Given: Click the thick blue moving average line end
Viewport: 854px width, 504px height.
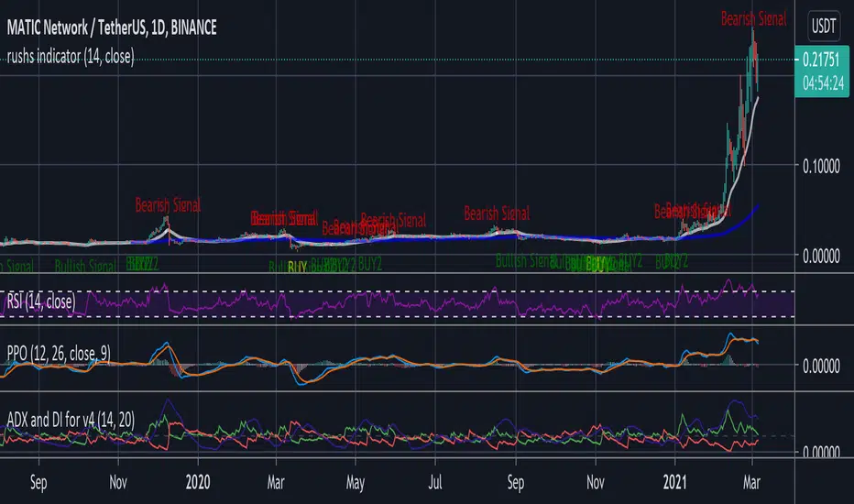Looking at the screenshot, I should tap(756, 208).
